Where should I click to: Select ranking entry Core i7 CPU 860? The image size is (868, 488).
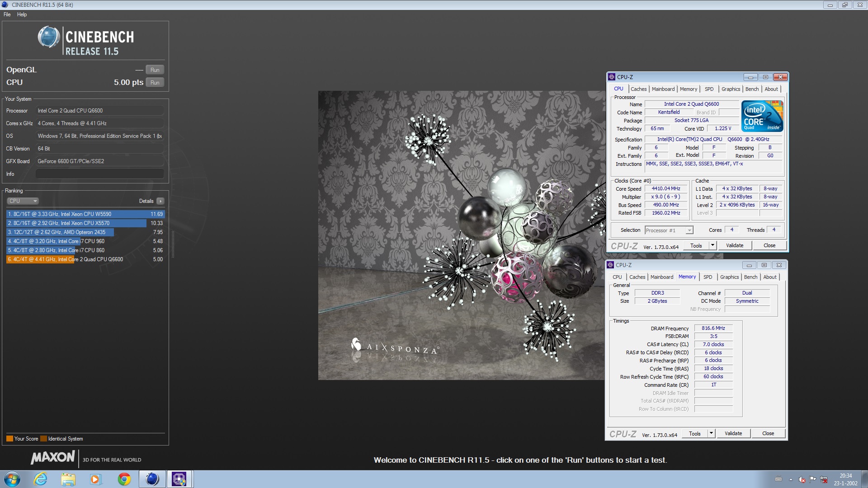(85, 250)
